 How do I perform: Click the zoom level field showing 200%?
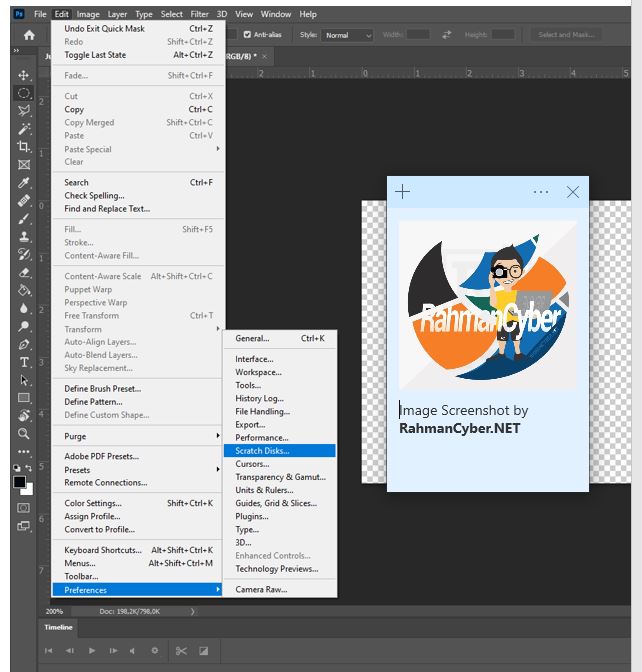tap(54, 612)
